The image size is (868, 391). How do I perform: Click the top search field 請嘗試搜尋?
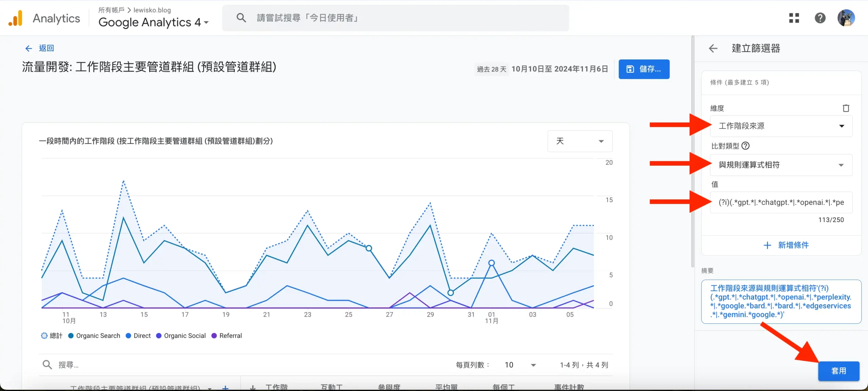pos(396,18)
